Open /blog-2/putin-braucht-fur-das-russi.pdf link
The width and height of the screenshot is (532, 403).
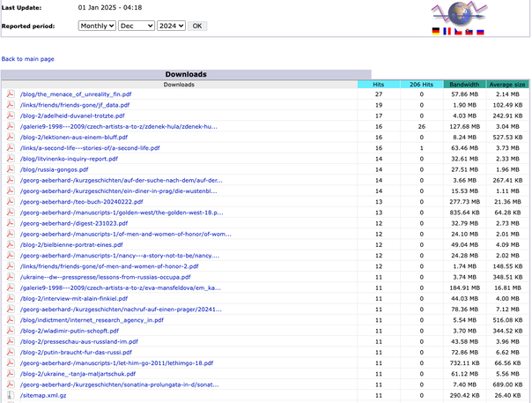(76, 353)
